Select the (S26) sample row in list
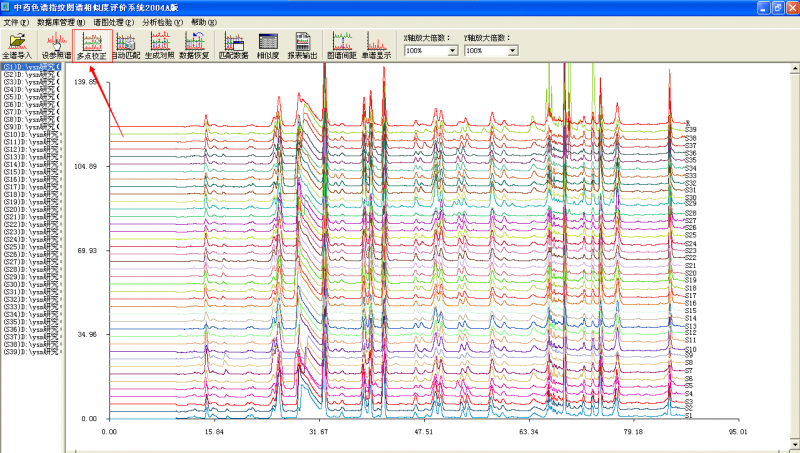This screenshot has height=453, width=800. point(31,254)
